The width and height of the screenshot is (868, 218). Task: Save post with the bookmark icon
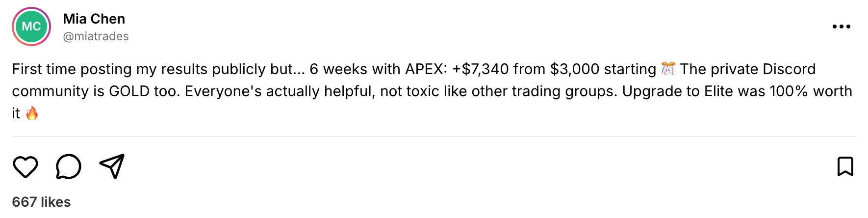845,166
